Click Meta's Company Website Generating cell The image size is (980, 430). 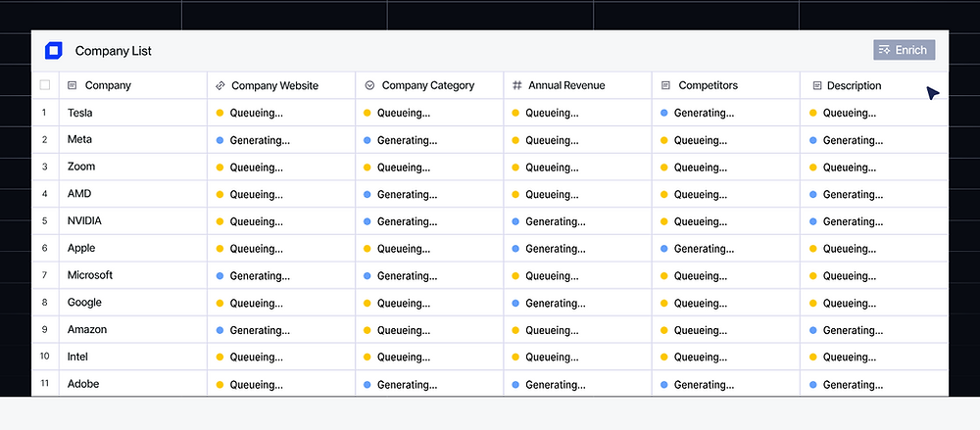point(281,140)
